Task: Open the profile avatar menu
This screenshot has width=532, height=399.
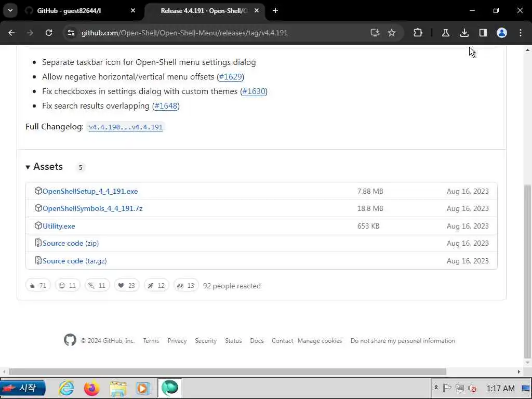Action: pos(502,33)
